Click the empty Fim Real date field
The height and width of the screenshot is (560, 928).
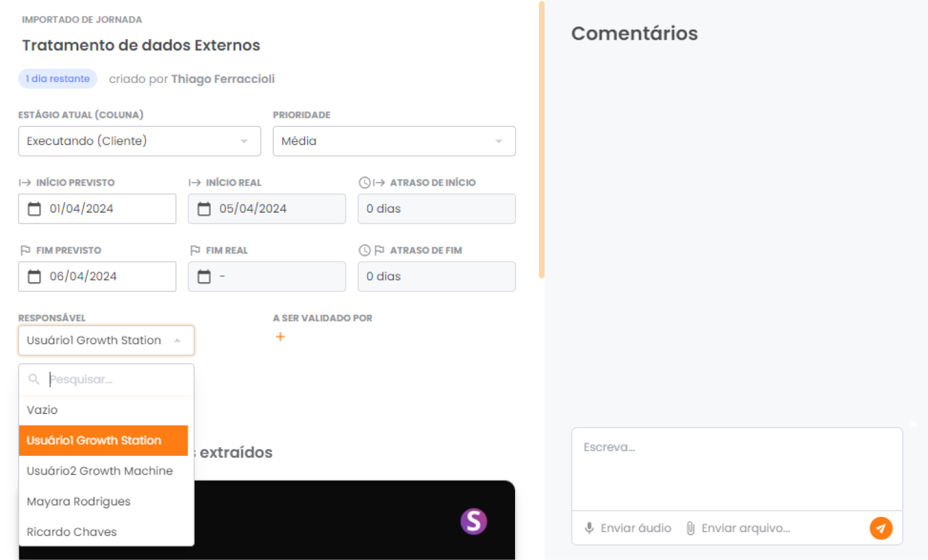267,276
